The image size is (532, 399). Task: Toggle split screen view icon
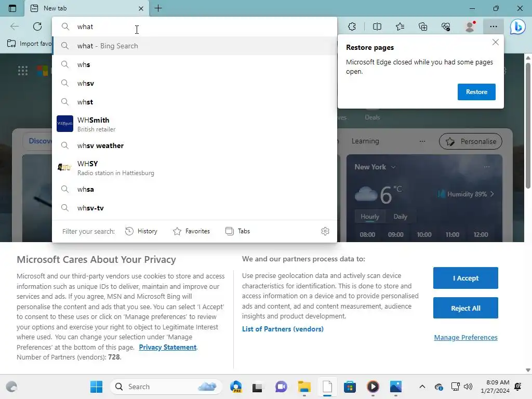(377, 26)
